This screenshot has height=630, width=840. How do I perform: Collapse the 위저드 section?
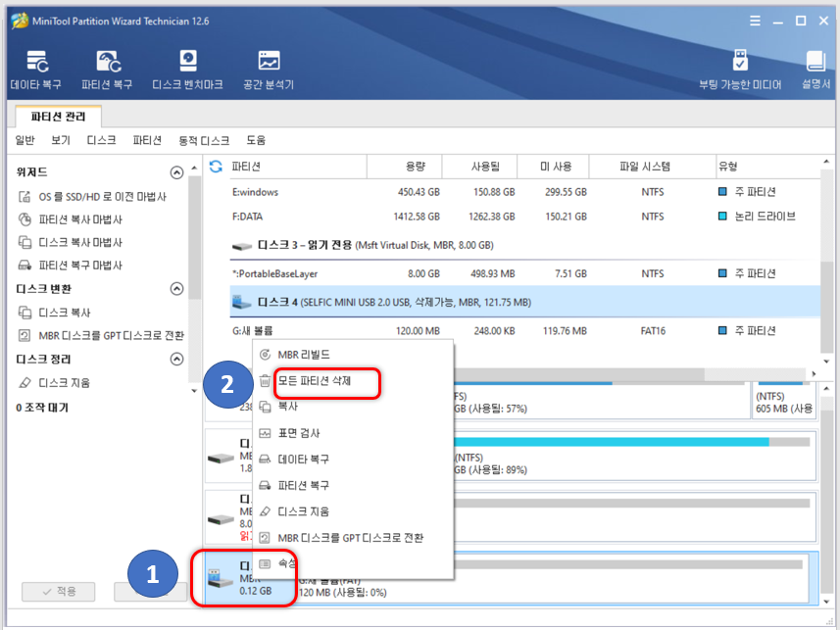176,172
